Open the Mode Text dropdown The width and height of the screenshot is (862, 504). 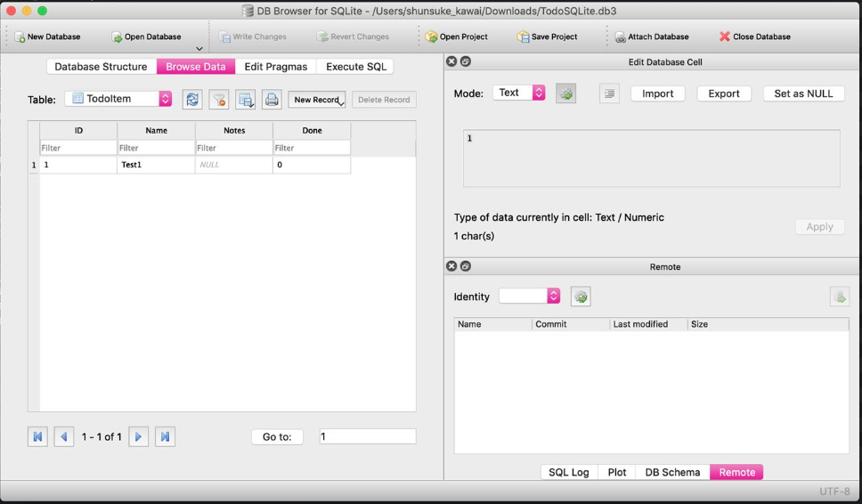[519, 93]
